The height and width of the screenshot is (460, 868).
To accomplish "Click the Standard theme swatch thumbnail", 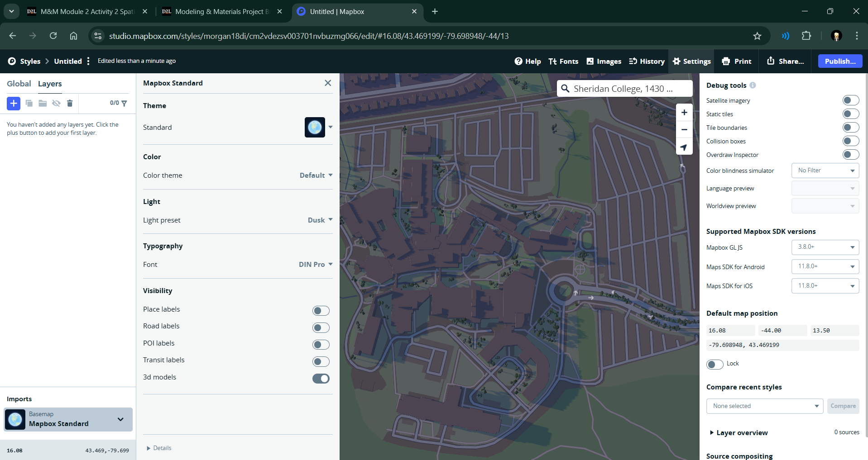I will [x=315, y=128].
